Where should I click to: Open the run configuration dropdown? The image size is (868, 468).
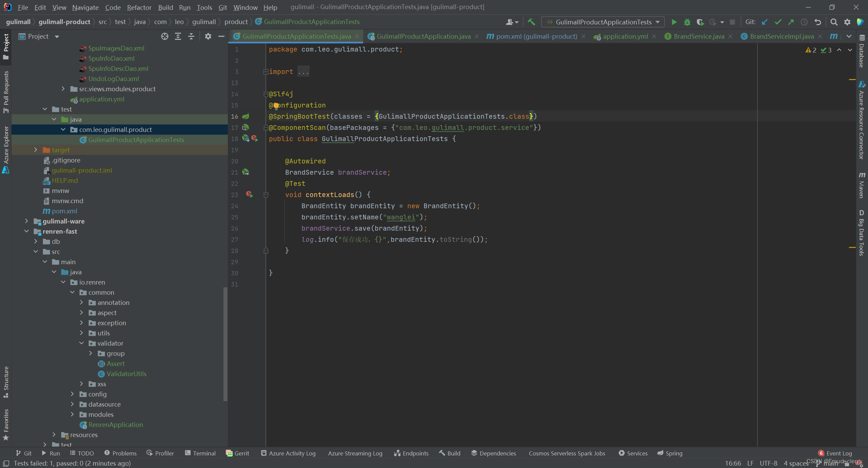tap(603, 22)
